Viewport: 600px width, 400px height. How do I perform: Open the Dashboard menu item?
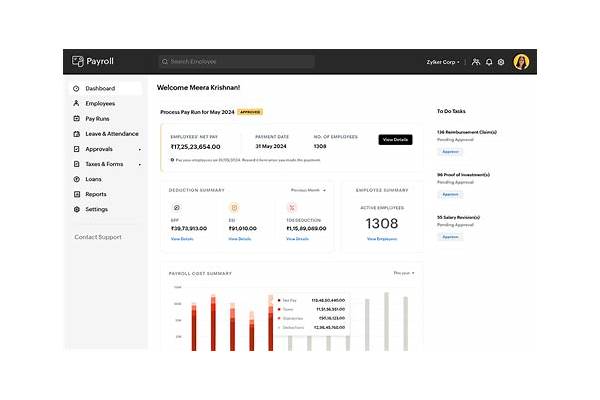(x=106, y=88)
